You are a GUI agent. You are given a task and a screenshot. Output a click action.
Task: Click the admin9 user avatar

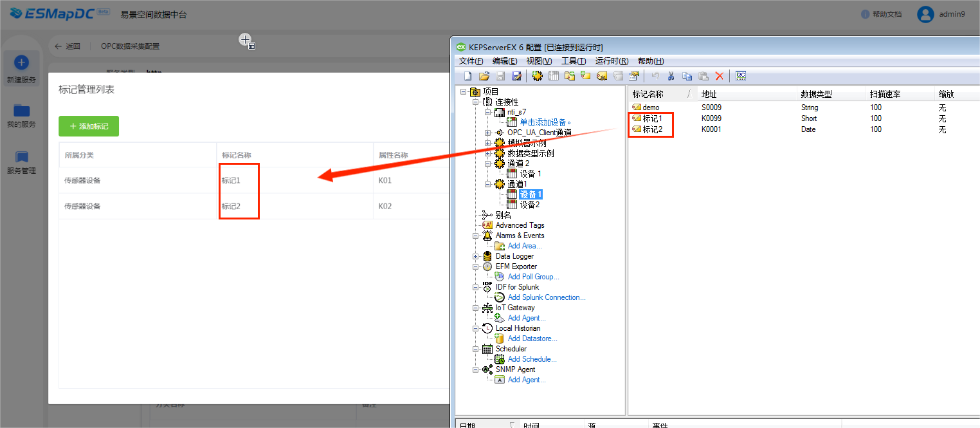925,14
